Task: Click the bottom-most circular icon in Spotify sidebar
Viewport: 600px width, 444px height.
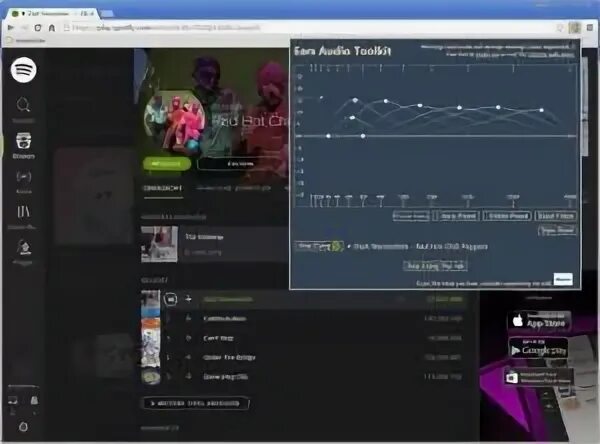Action: pyautogui.click(x=23, y=427)
